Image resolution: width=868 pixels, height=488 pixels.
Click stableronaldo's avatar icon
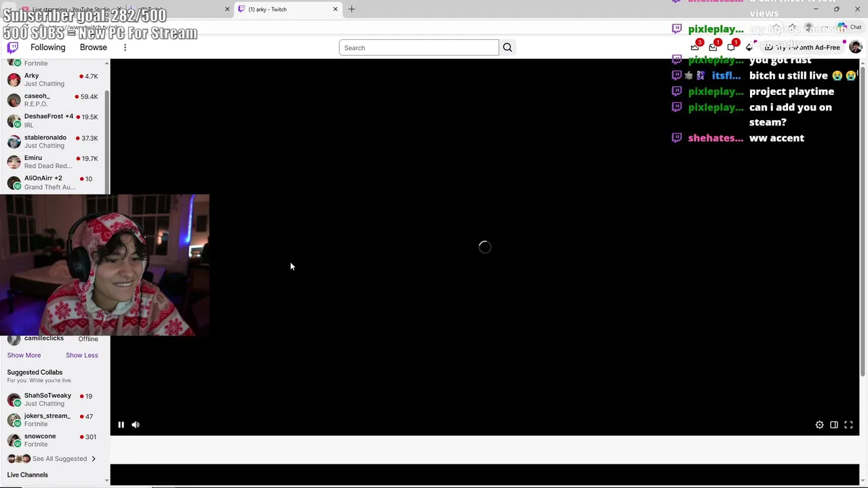point(14,141)
